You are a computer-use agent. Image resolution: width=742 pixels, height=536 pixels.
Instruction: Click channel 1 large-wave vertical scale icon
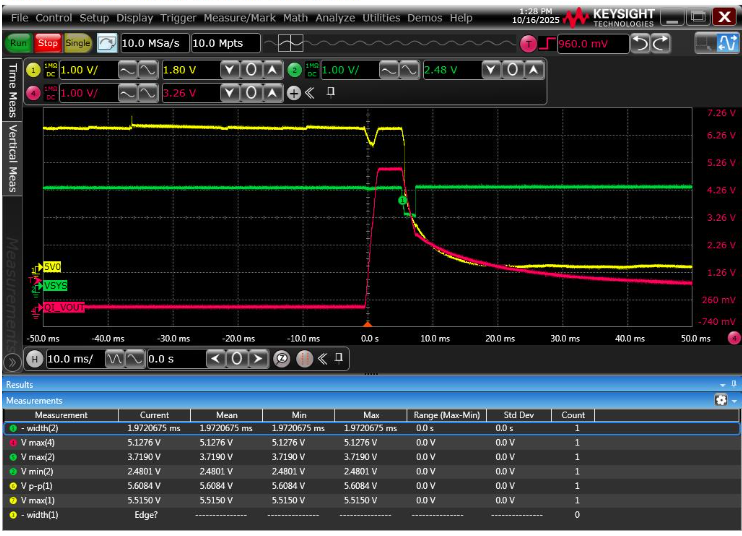[148, 70]
